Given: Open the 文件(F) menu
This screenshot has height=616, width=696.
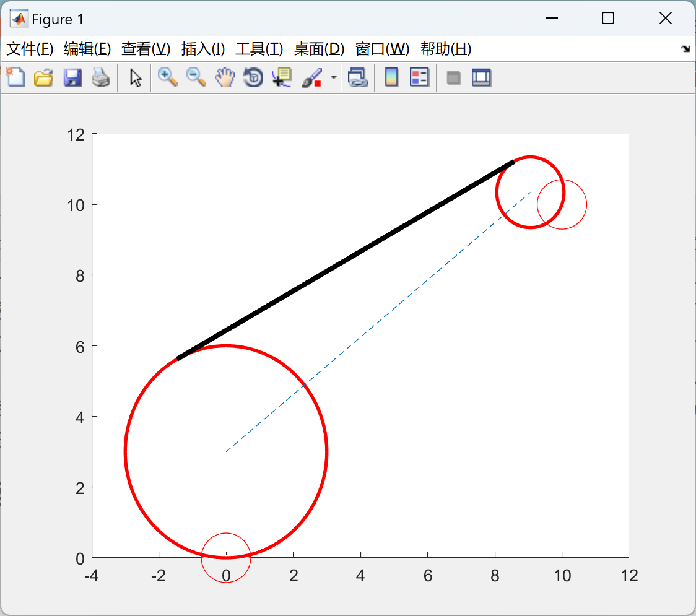Looking at the screenshot, I should click(x=30, y=49).
